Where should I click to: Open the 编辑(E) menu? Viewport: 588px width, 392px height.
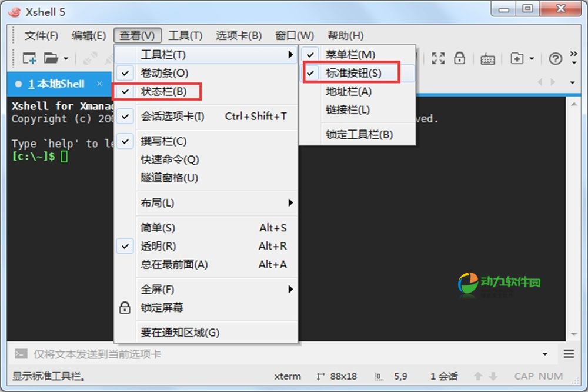89,36
